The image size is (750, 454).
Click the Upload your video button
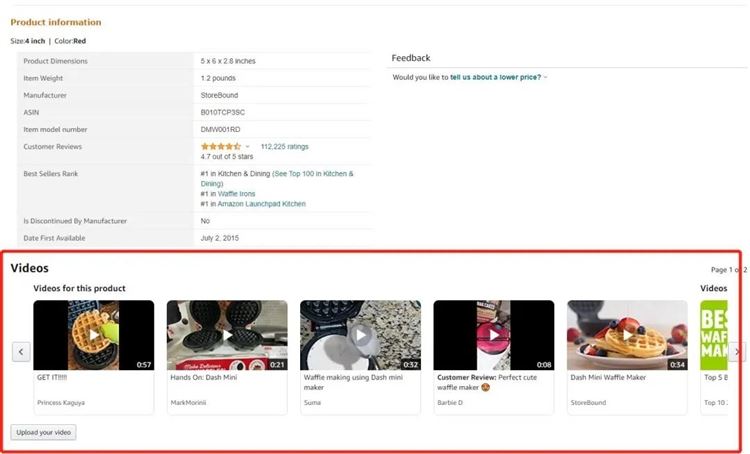(x=44, y=432)
